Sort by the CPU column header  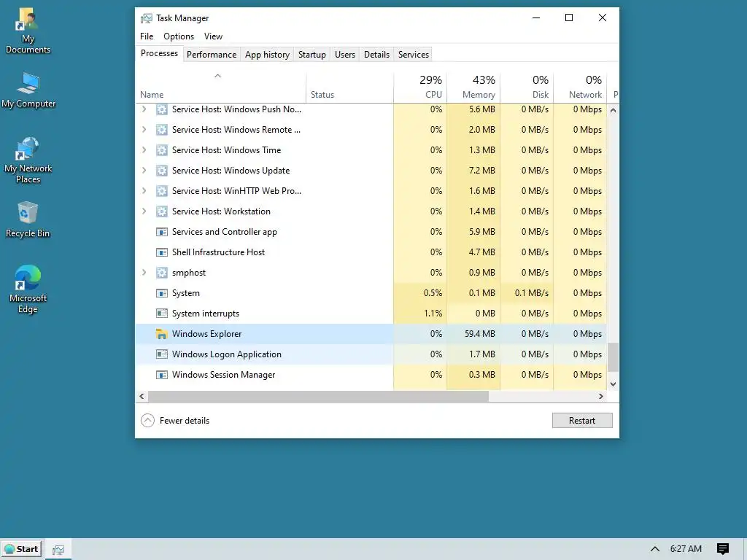point(420,87)
